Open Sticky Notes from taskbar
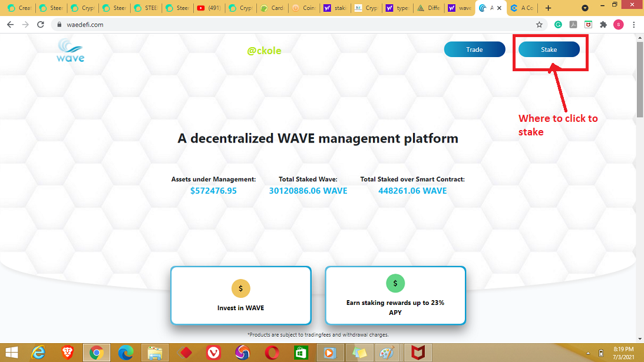The height and width of the screenshot is (362, 644). tap(359, 353)
